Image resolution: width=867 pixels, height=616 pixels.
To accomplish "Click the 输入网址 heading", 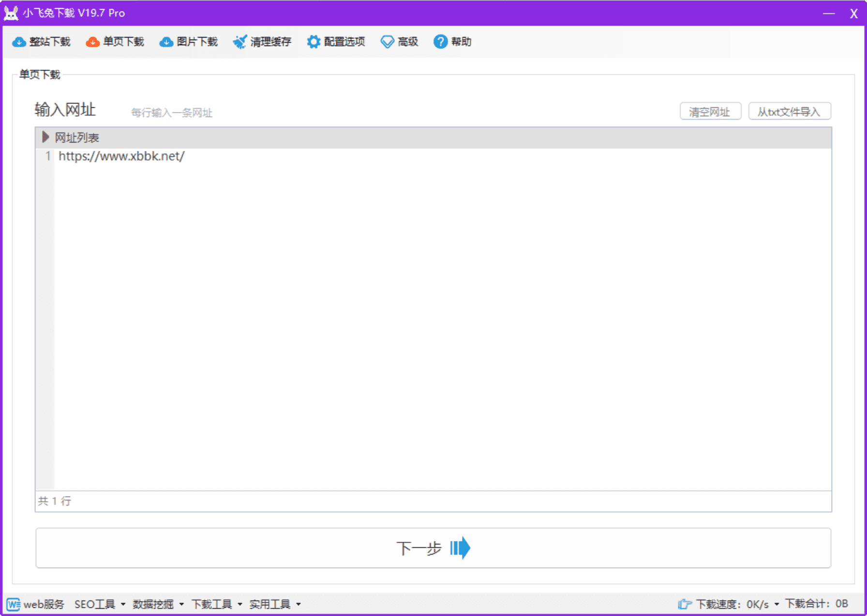I will [x=65, y=109].
